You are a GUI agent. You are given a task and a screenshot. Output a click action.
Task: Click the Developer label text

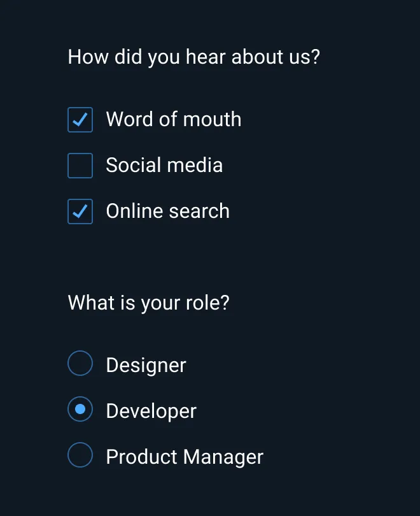[x=151, y=410]
